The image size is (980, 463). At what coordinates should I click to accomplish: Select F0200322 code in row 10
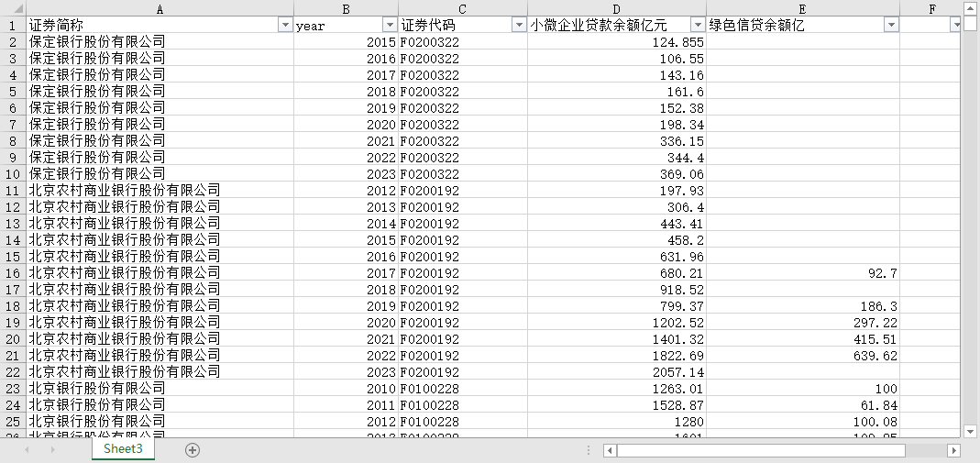click(x=463, y=173)
